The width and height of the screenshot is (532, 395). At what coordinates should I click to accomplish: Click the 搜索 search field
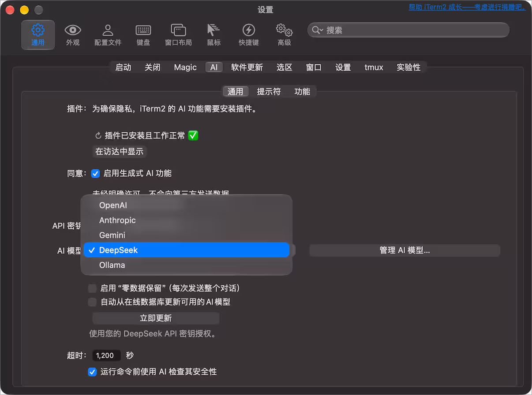(408, 30)
